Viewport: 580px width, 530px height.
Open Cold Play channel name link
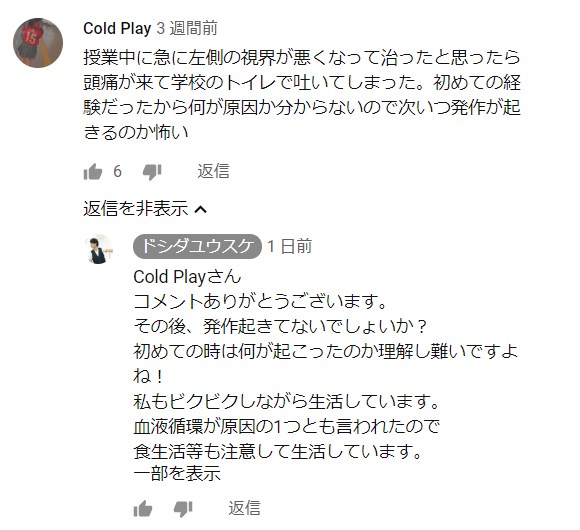click(117, 28)
